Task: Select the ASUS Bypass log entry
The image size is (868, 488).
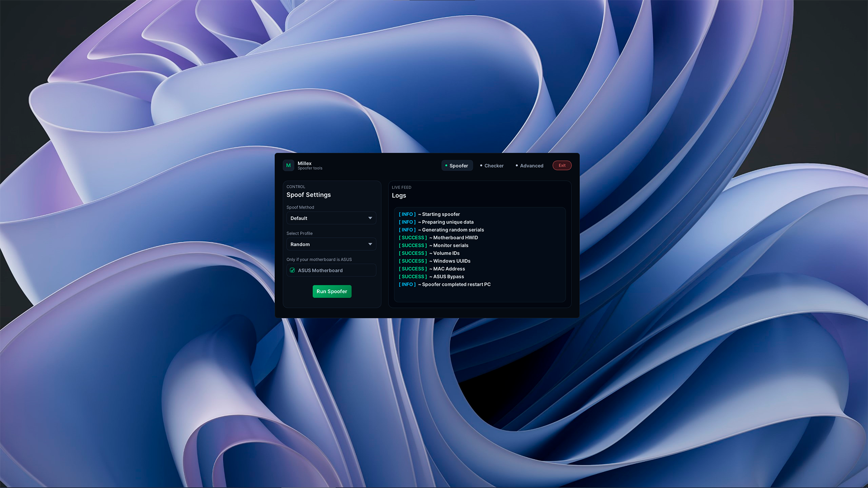Action: (x=448, y=277)
